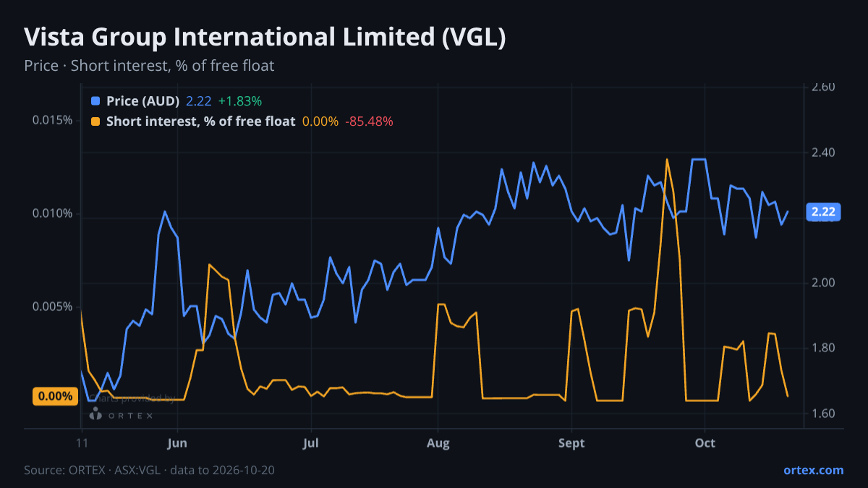Click the -85.48% short interest change value

coord(369,121)
